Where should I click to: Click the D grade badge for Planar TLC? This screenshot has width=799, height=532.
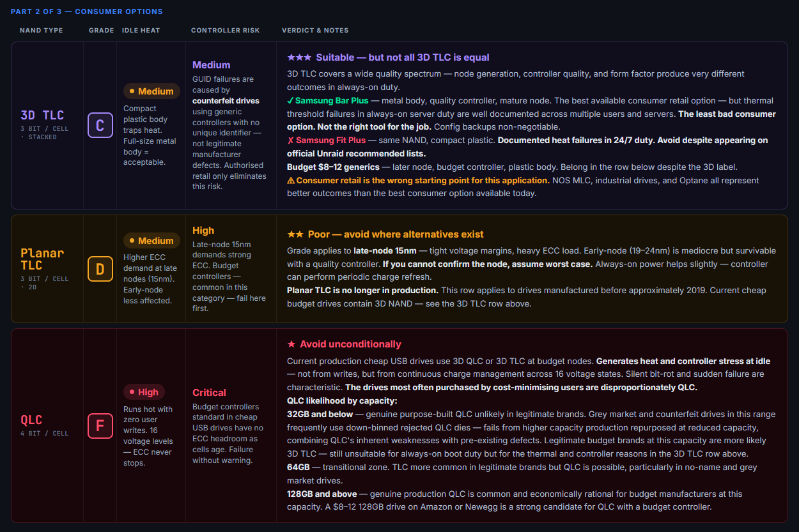tap(100, 269)
